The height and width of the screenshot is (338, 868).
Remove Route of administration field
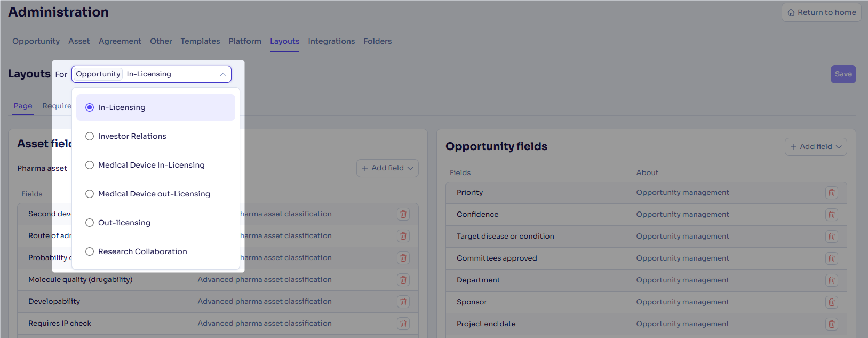(x=403, y=236)
